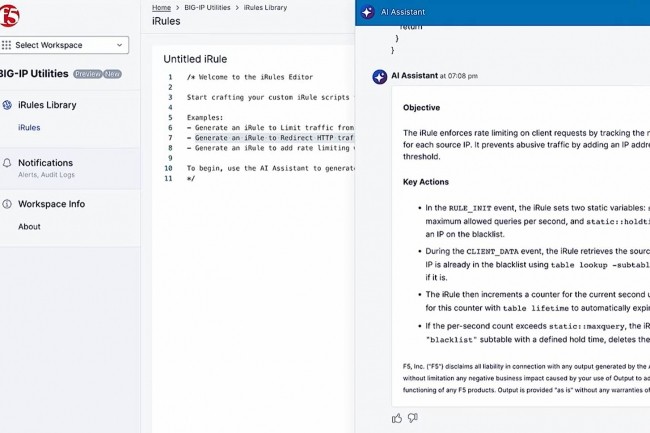Open Notifications section
The height and width of the screenshot is (433, 650).
pos(45,163)
